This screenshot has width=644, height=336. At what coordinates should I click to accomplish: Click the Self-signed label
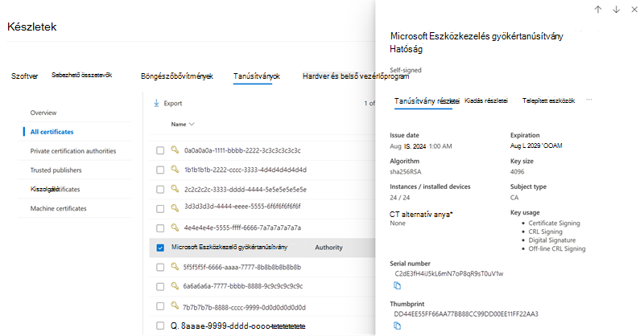click(406, 70)
